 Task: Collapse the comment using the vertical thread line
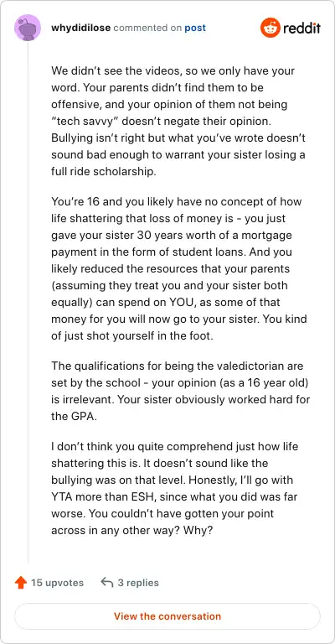tap(28, 302)
